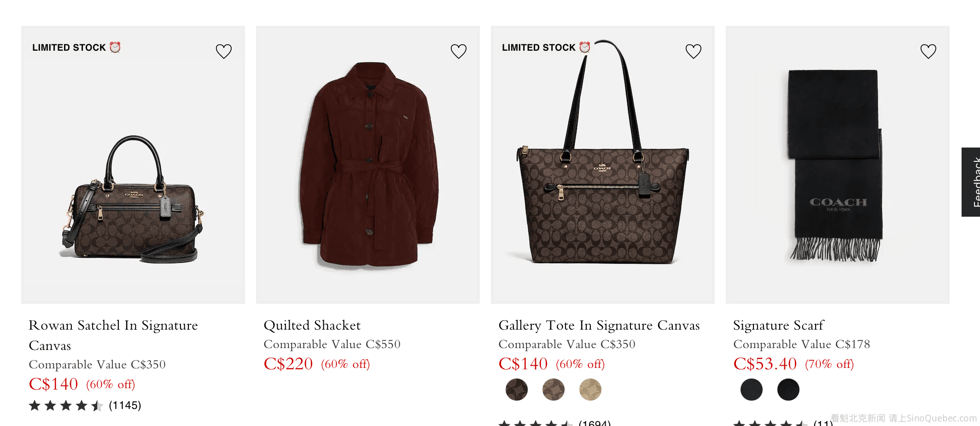Open the Signature Scarf product title
This screenshot has width=980, height=426.
pyautogui.click(x=778, y=325)
